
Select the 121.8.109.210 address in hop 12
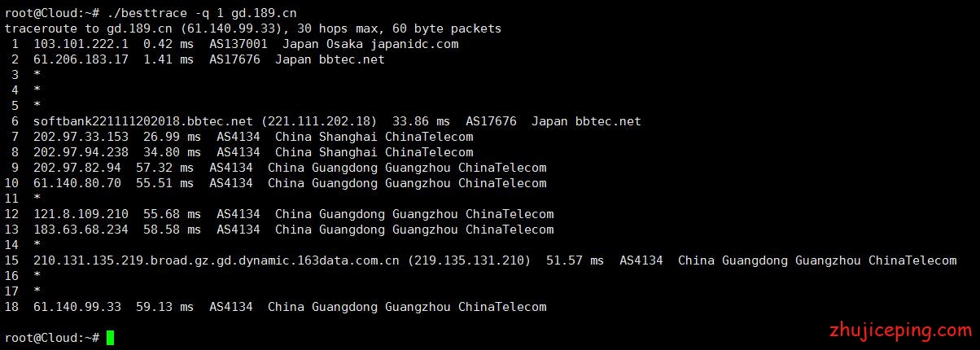pyautogui.click(x=81, y=214)
